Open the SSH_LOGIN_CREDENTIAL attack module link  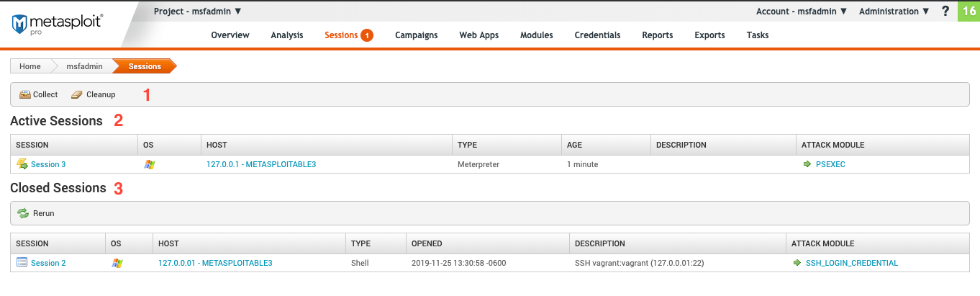click(851, 263)
